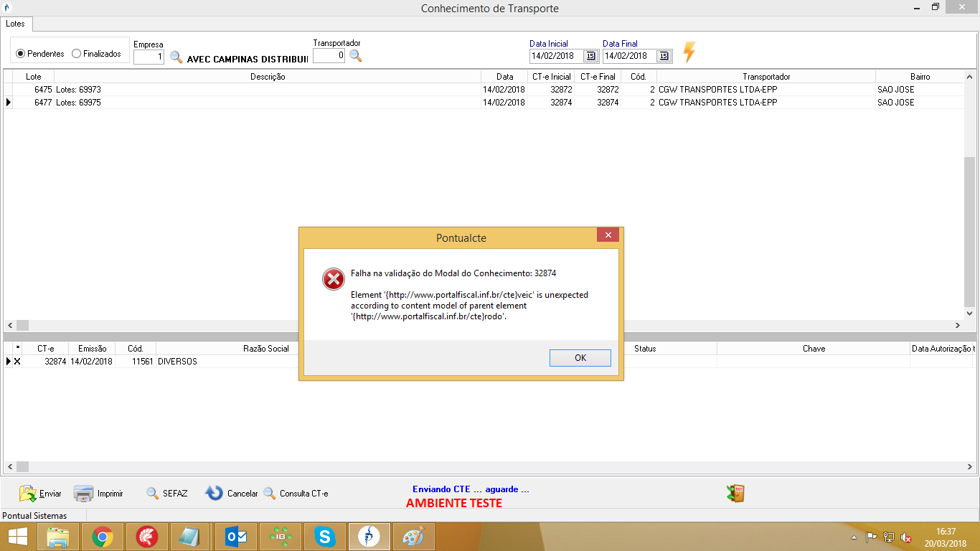The width and height of the screenshot is (980, 551).
Task: Click the Bairro column header
Action: tap(920, 77)
